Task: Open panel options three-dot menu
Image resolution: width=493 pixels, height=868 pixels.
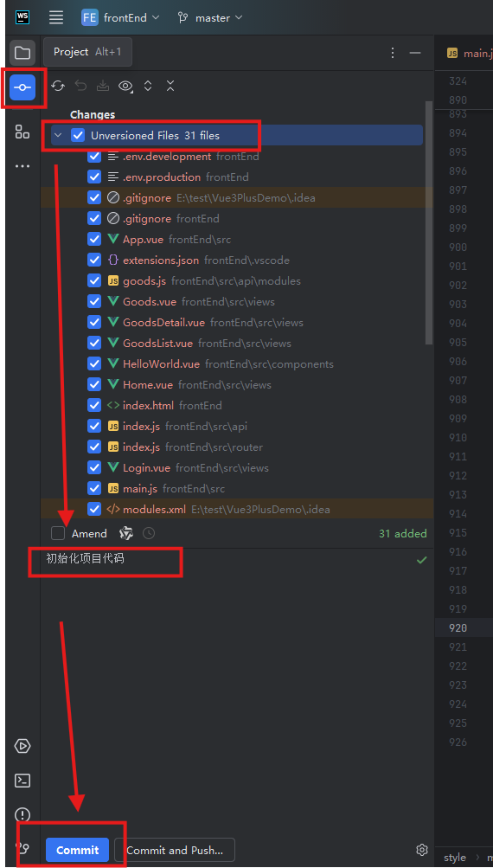Action: [393, 53]
